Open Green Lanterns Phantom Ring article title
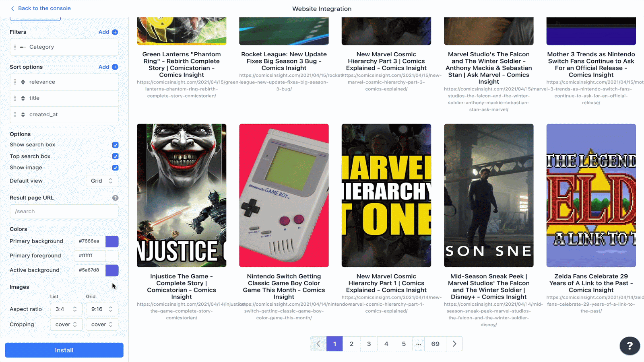644x362 pixels. point(182,65)
